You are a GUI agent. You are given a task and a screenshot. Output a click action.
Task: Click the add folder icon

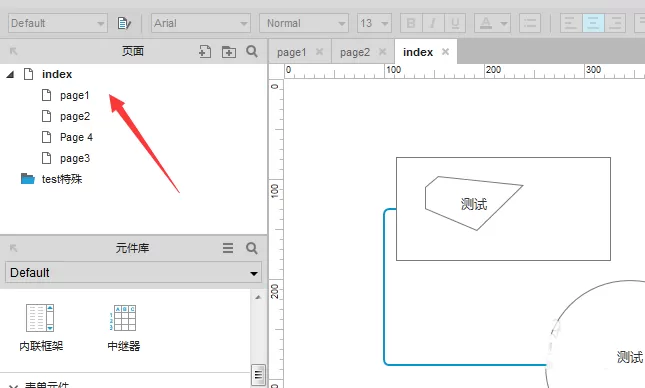229,52
